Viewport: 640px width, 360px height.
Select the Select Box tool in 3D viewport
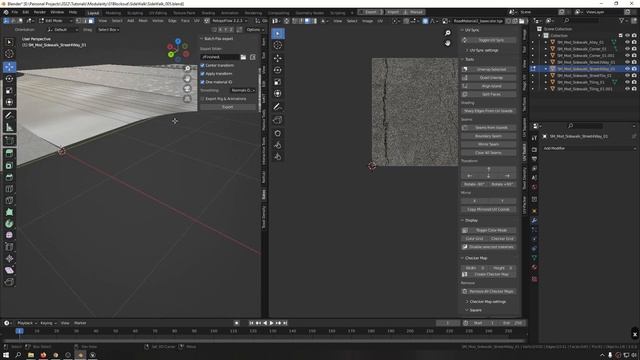tap(9, 42)
